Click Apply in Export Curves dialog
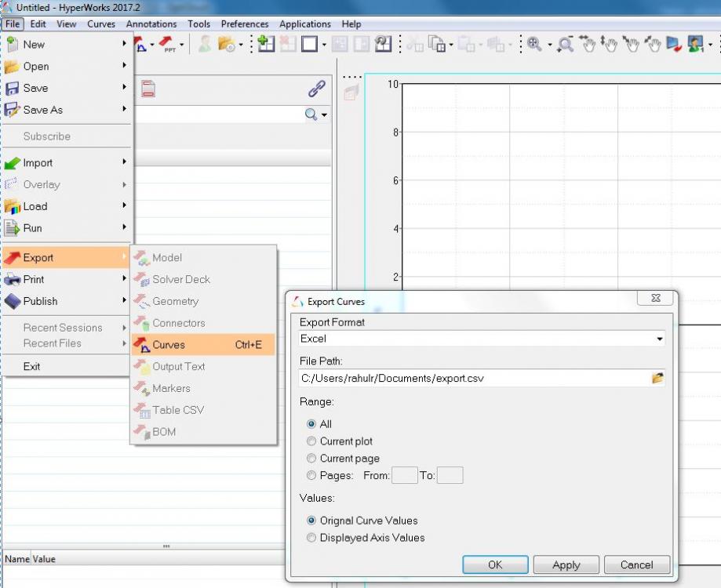 [566, 564]
